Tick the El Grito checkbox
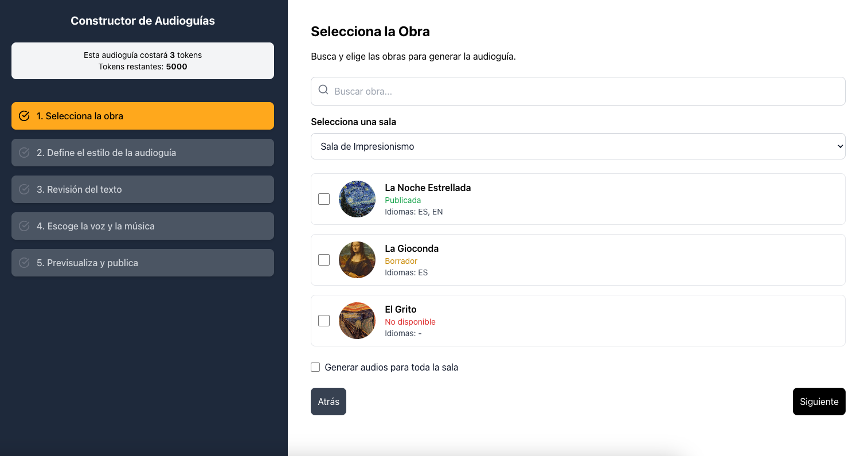 pyautogui.click(x=324, y=321)
